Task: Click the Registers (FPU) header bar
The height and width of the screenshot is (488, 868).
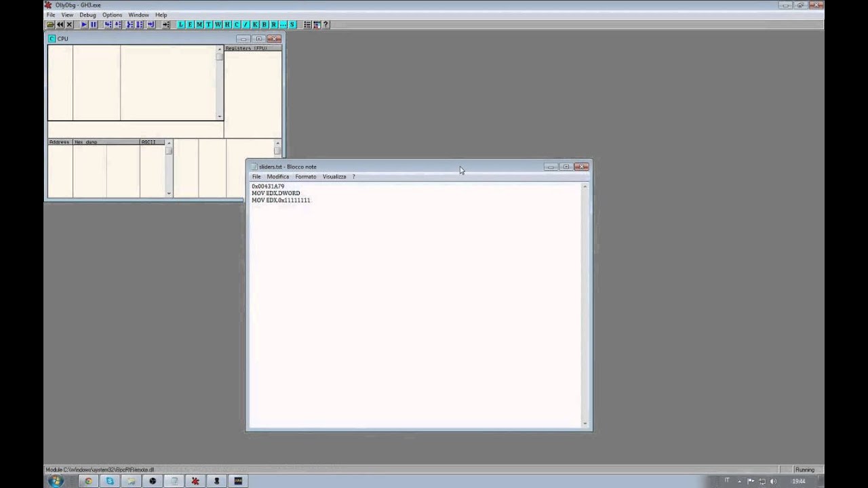Action: [x=253, y=48]
